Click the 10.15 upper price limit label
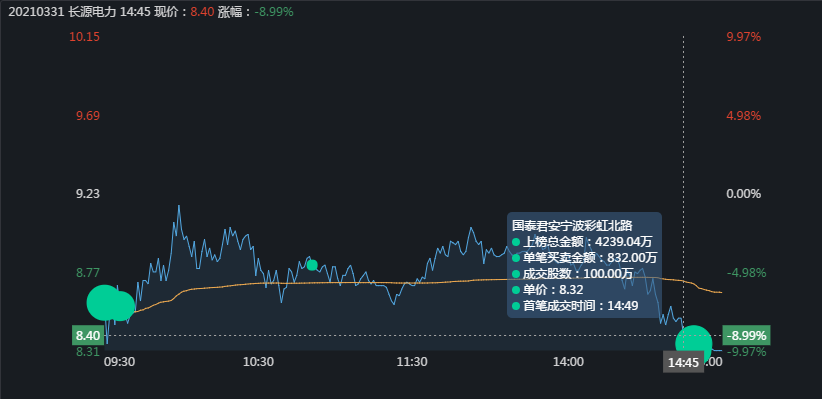 point(85,37)
